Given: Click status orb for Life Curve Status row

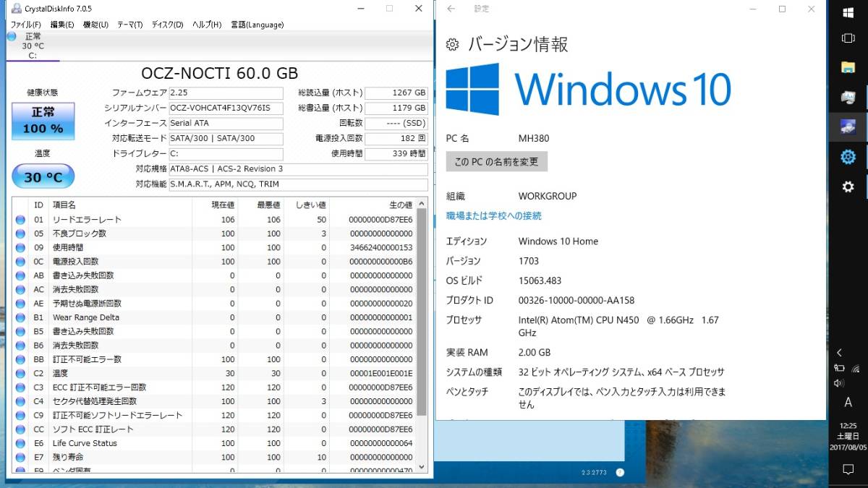Looking at the screenshot, I should [20, 443].
